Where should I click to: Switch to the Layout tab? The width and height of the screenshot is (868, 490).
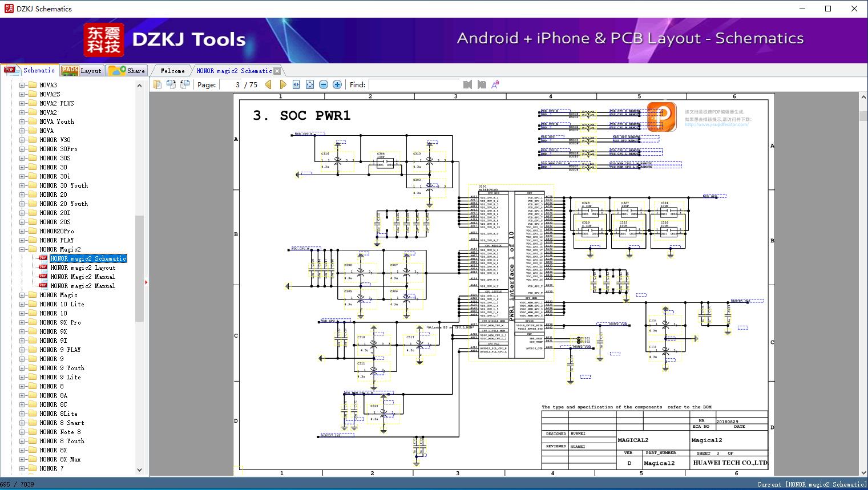(x=82, y=70)
